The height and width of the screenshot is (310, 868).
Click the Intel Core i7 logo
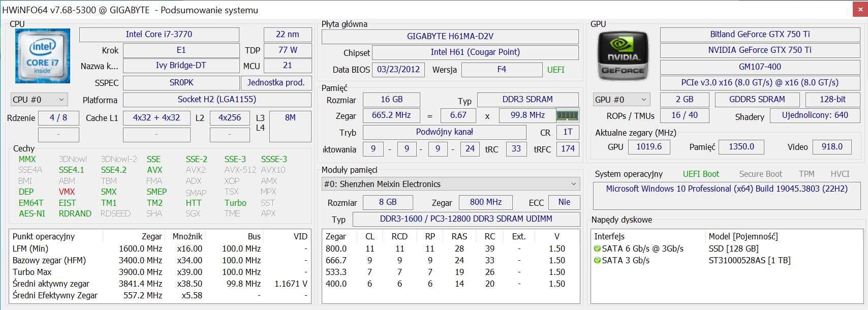[43, 56]
